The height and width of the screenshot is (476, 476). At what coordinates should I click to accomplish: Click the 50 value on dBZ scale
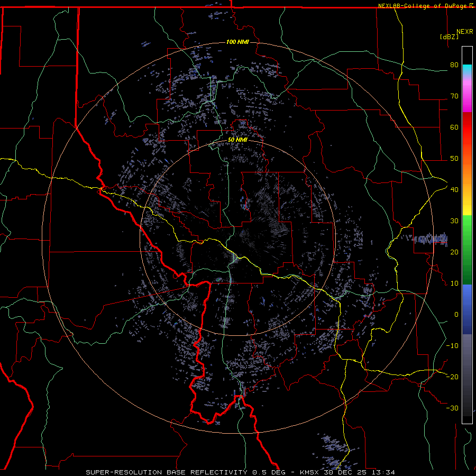(x=454, y=159)
